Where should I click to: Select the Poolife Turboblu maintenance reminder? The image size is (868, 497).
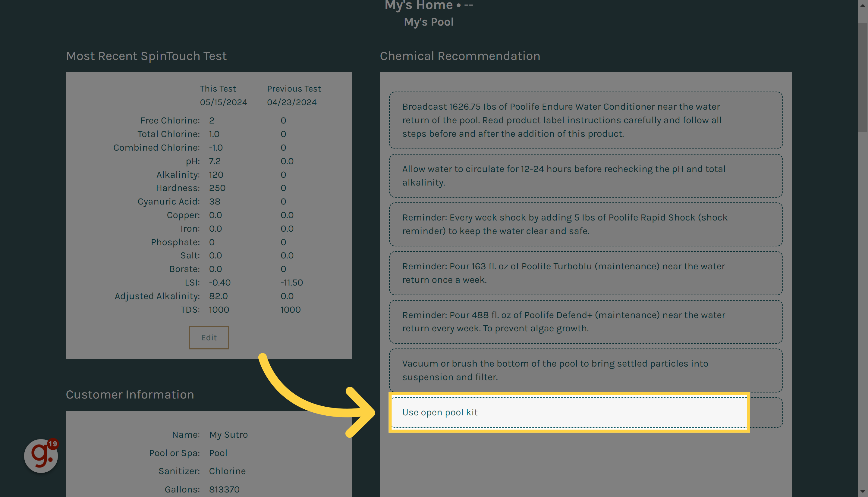coord(586,273)
